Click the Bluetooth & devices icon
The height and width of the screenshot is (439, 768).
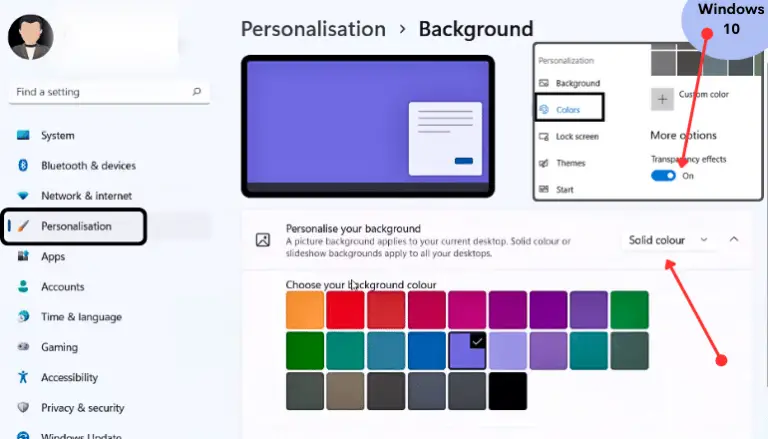tap(23, 166)
